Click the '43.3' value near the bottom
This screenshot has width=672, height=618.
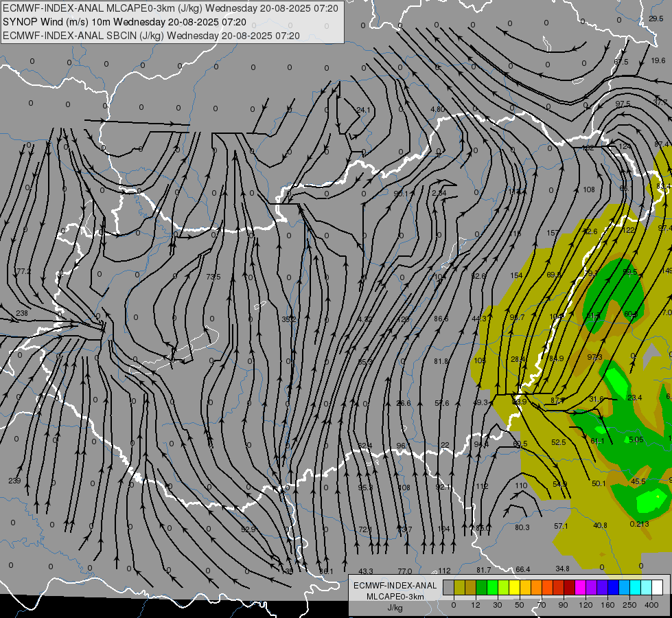pos(366,571)
